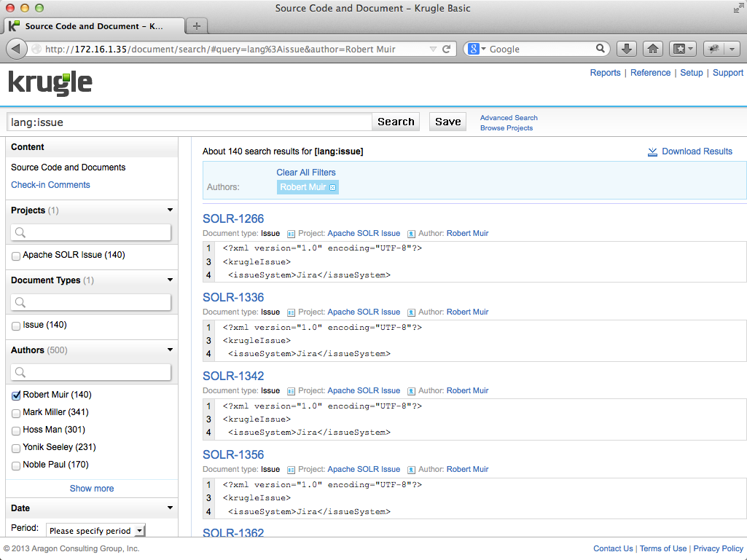
Task: Click the Save search button
Action: pos(447,122)
